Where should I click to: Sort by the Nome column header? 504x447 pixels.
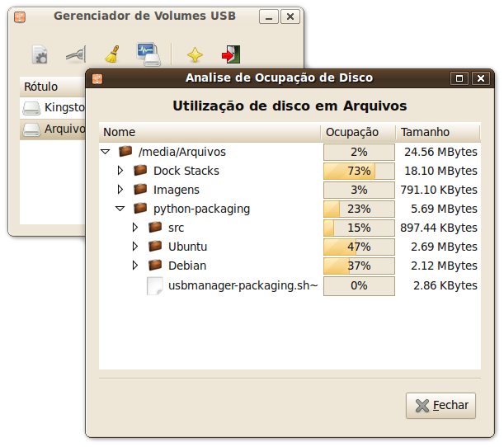(x=210, y=132)
